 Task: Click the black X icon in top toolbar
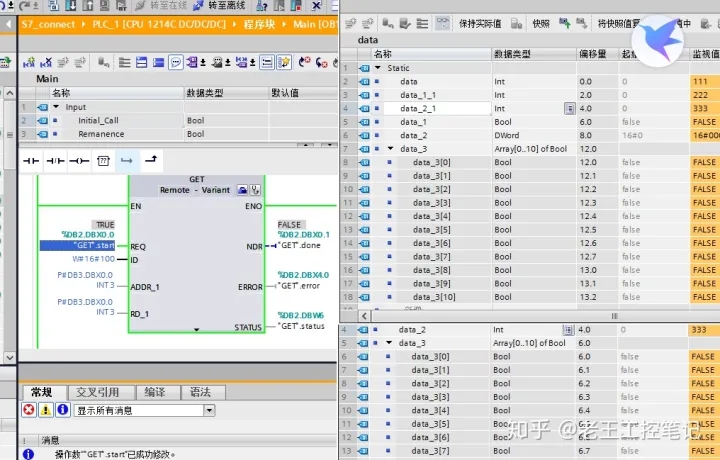[316, 6]
